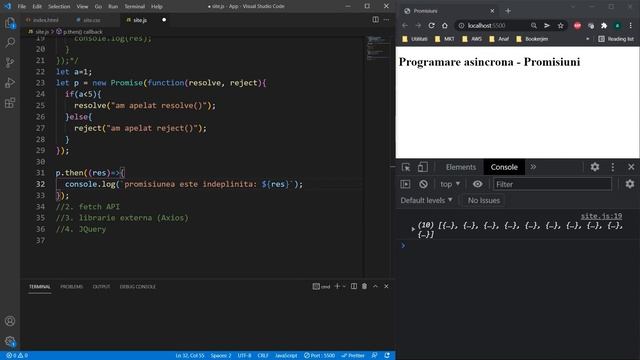Open Source Control view
This screenshot has width=640, height=360.
tap(10, 62)
